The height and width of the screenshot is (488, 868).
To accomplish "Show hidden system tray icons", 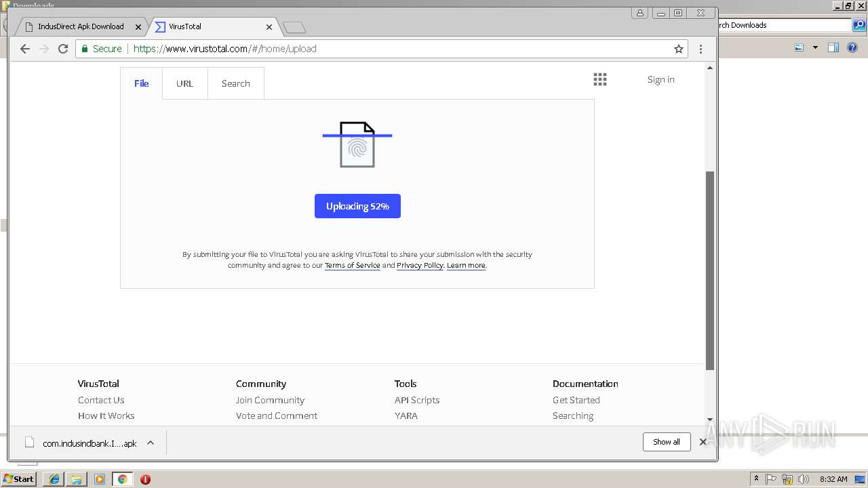I will pyautogui.click(x=757, y=479).
